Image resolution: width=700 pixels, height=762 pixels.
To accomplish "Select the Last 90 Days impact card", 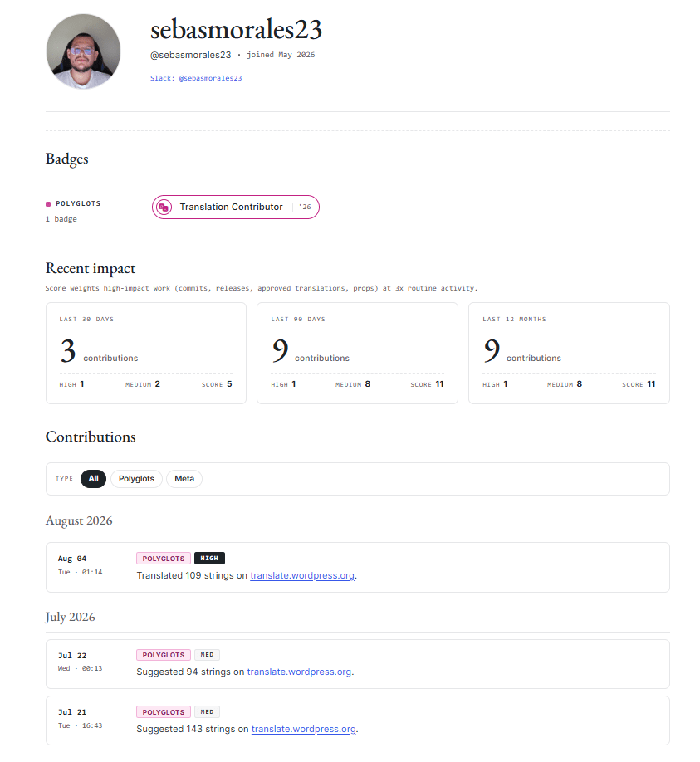I will [x=357, y=354].
